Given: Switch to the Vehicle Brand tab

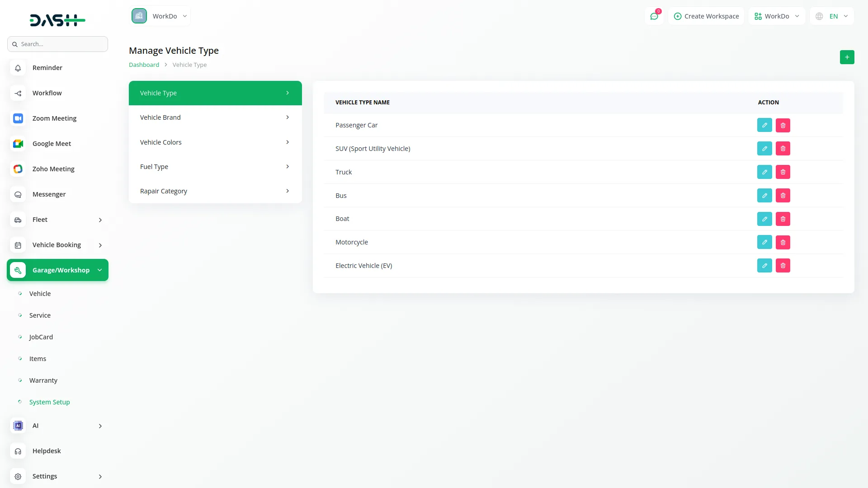Looking at the screenshot, I should pos(215,117).
